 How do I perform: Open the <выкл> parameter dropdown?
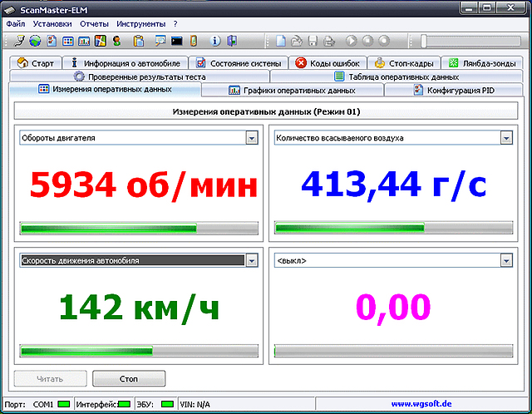coord(505,260)
